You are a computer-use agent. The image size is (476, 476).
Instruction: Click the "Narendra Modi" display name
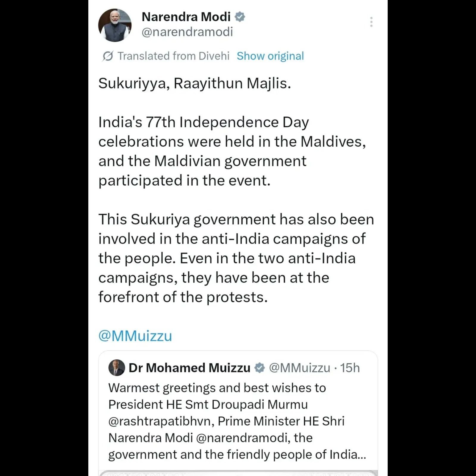click(x=186, y=17)
